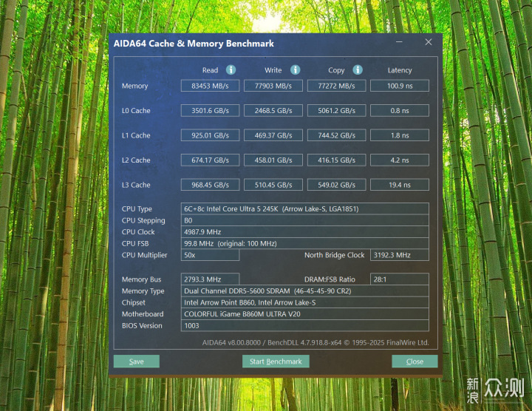Viewport: 532px width, 411px height.
Task: Select L1 Cache read 925.01 GB/s
Action: point(210,135)
